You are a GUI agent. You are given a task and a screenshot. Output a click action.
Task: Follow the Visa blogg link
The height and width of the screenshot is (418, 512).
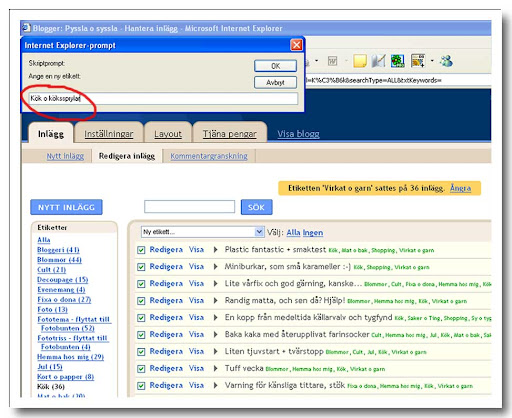tap(298, 134)
